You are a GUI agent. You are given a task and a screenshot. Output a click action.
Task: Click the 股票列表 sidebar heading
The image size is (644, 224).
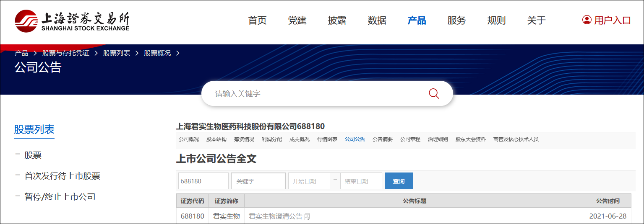click(x=34, y=129)
